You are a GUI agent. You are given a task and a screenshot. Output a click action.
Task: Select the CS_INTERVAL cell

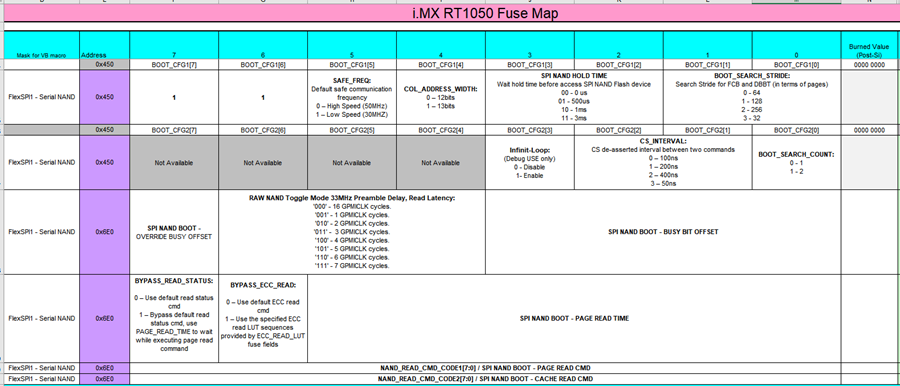664,163
